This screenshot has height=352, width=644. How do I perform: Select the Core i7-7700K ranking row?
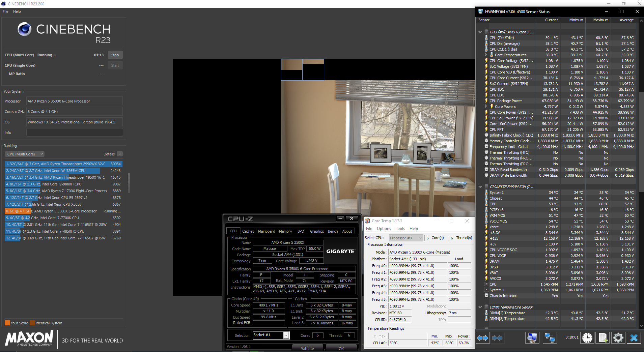[63, 218]
